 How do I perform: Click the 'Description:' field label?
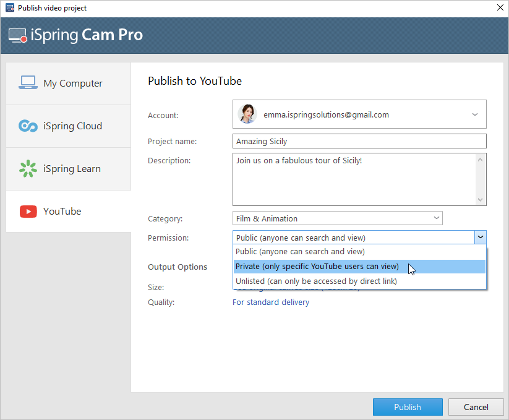pos(169,161)
